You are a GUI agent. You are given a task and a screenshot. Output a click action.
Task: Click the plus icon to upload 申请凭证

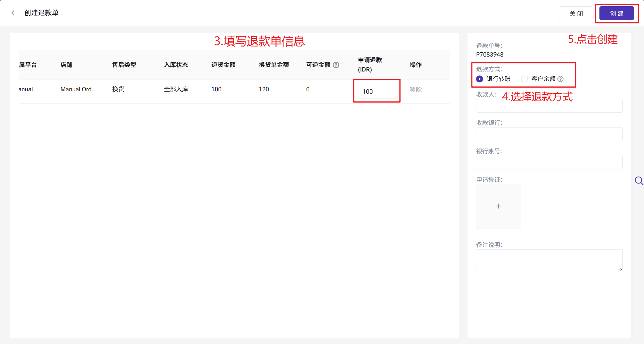point(499,206)
